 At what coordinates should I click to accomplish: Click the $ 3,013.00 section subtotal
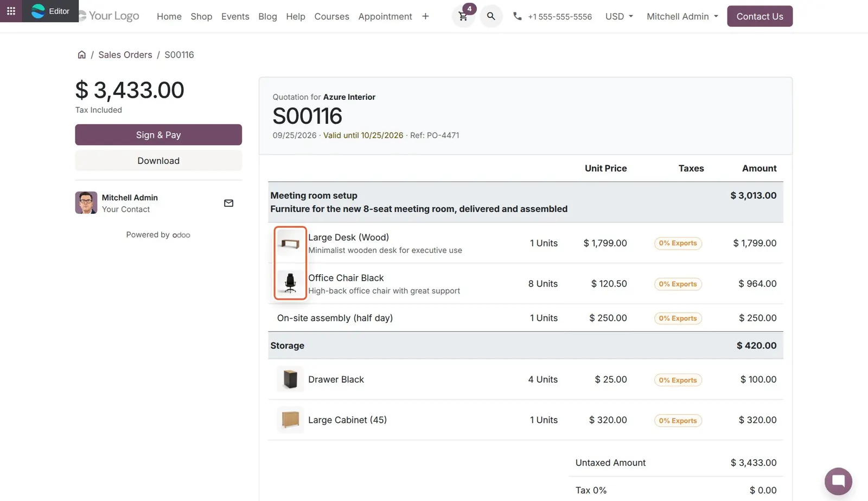tap(753, 195)
